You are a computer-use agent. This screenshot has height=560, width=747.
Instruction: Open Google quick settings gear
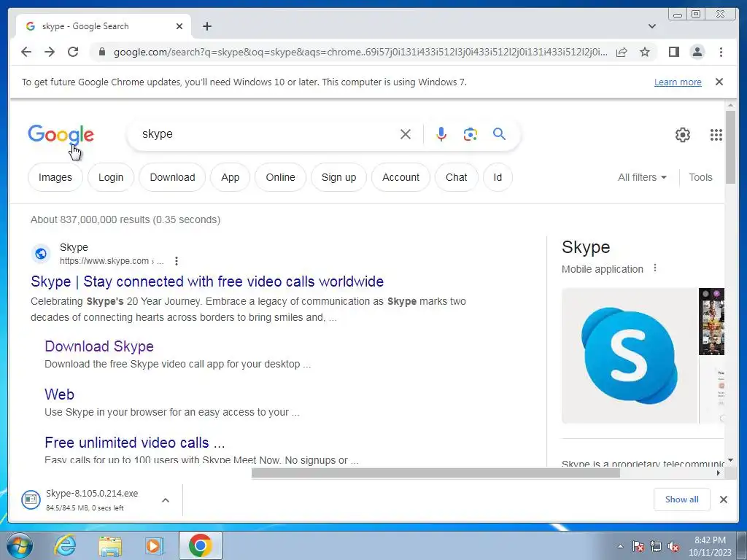click(682, 135)
